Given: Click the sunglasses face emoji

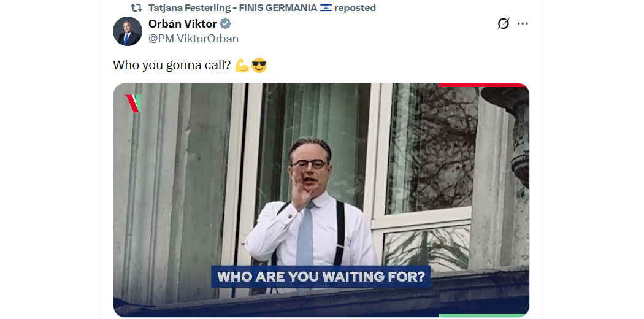Looking at the screenshot, I should [x=259, y=65].
